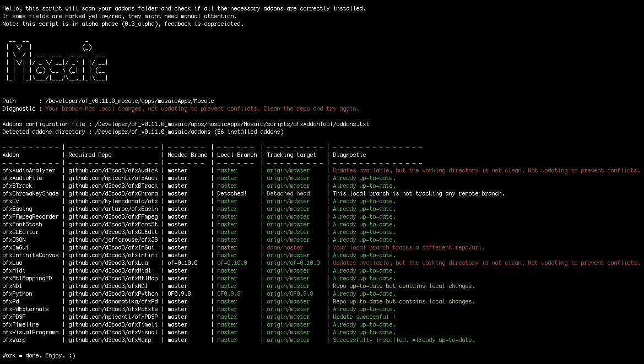
Task: Click 'github.com/jeffcrouse/ofxJS' repo entry
Action: pyautogui.click(x=113, y=240)
